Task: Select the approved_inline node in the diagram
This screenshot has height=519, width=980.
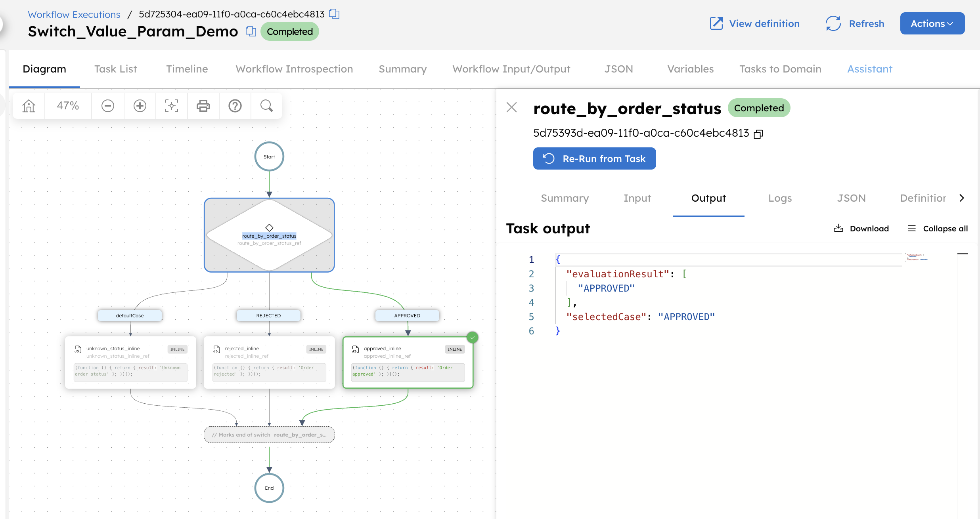Action: click(408, 362)
